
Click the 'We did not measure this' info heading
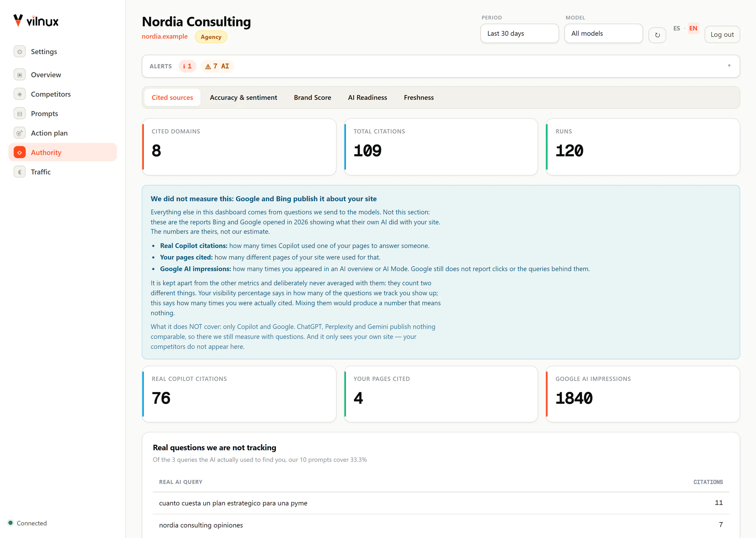point(264,199)
